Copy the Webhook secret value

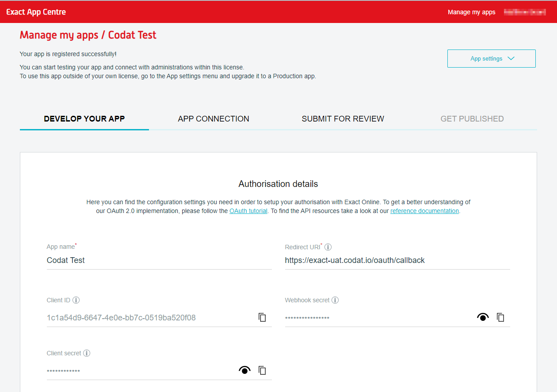point(500,317)
